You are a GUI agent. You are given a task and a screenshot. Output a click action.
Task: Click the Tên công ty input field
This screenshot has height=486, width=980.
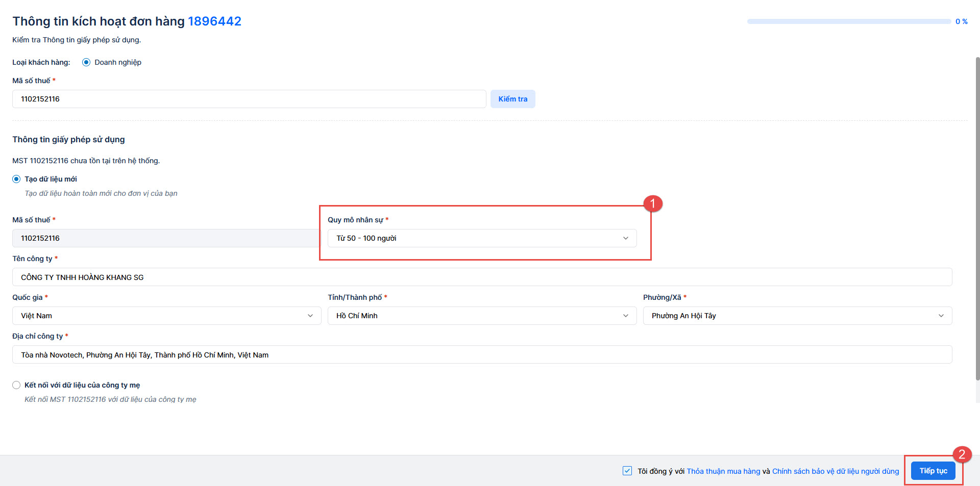482,277
